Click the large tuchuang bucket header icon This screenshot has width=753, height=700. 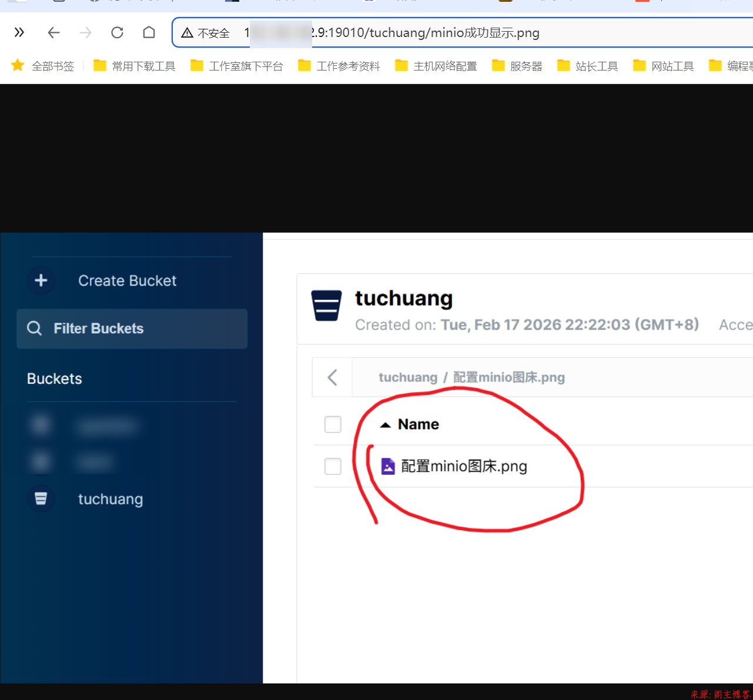(x=326, y=306)
